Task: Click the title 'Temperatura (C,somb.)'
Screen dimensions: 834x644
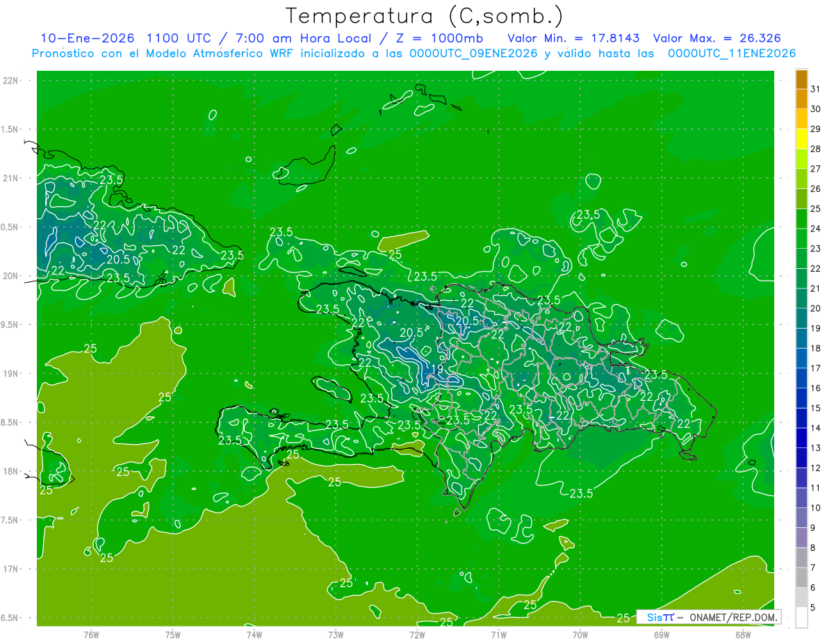Action: pos(425,15)
